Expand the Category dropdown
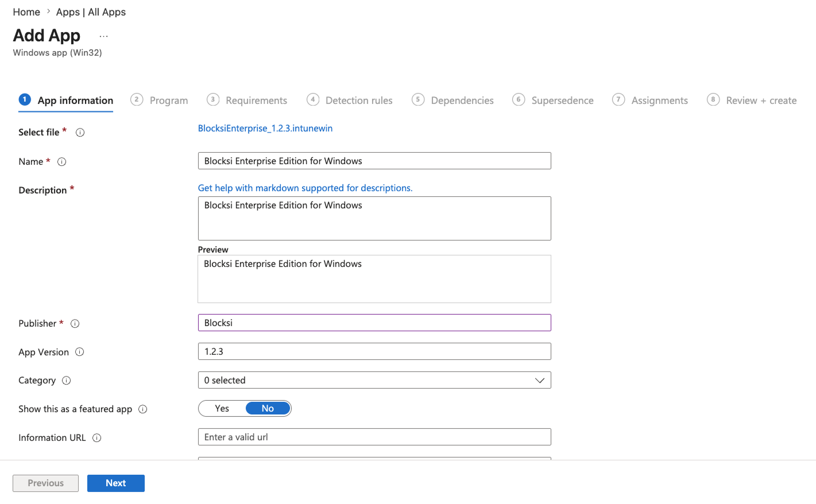816x504 pixels. [x=374, y=380]
